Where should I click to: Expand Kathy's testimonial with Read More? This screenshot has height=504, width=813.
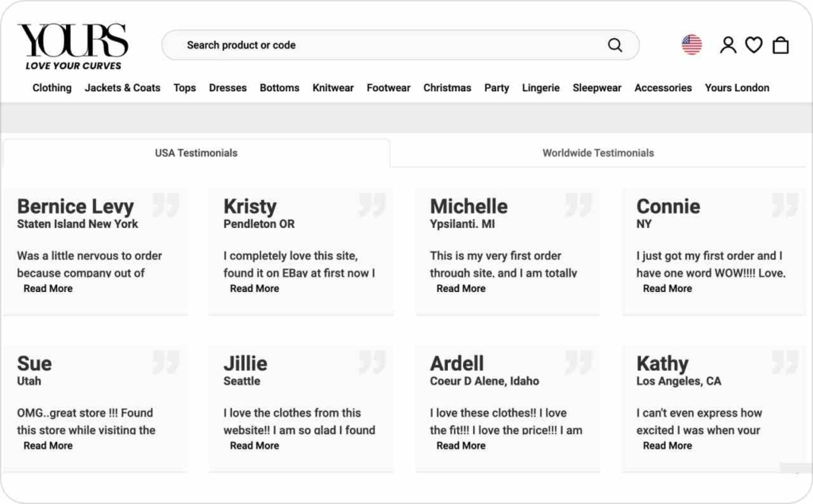point(667,446)
